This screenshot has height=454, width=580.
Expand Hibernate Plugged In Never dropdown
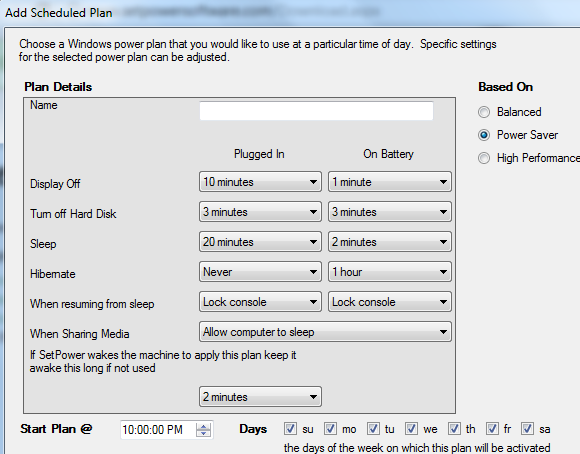point(260,272)
